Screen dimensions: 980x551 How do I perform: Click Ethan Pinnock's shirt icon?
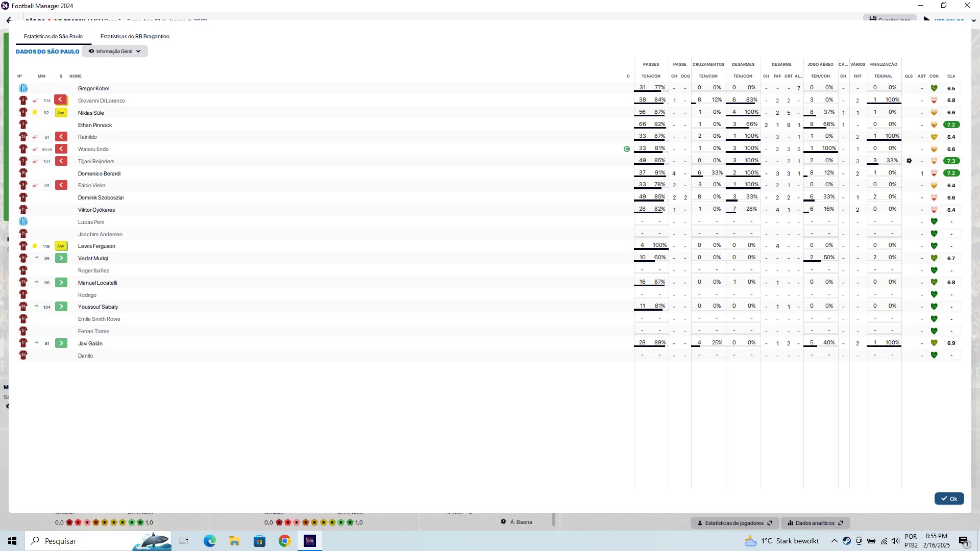(x=23, y=124)
